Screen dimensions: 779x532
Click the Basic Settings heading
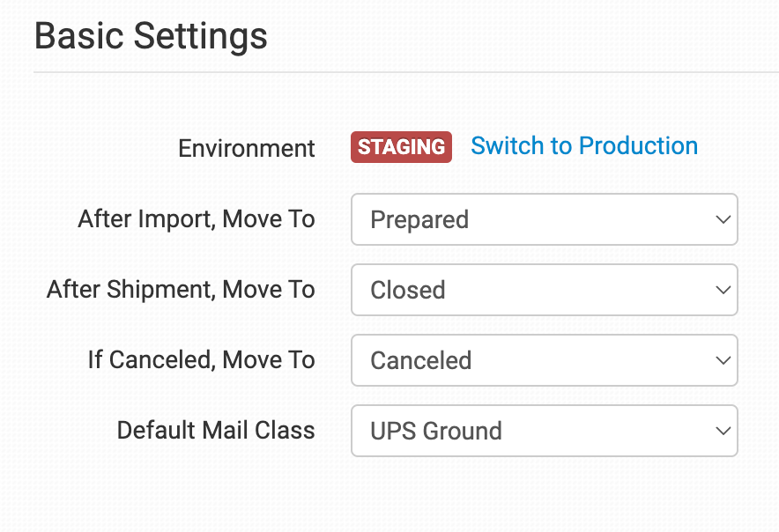click(x=151, y=37)
